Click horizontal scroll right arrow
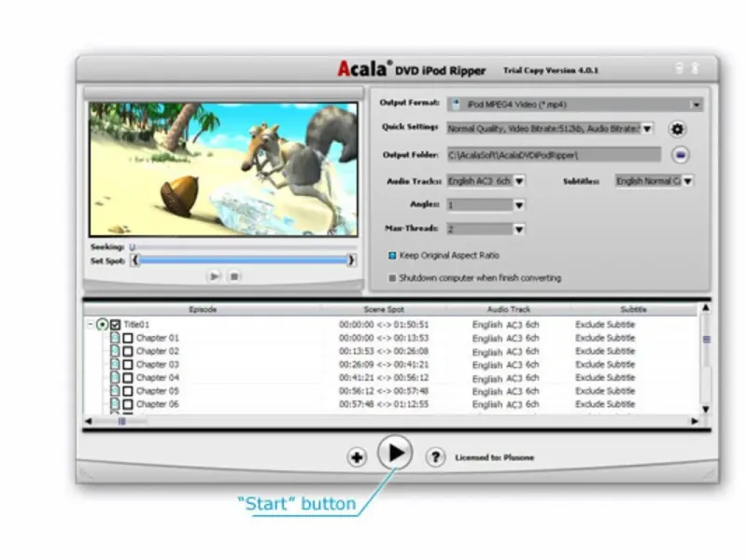Screen dimensions: 747x560 coord(695,422)
